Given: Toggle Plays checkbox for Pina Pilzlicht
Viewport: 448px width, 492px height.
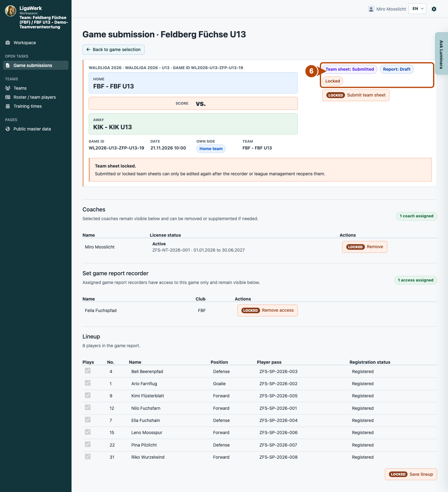Looking at the screenshot, I should [88, 444].
